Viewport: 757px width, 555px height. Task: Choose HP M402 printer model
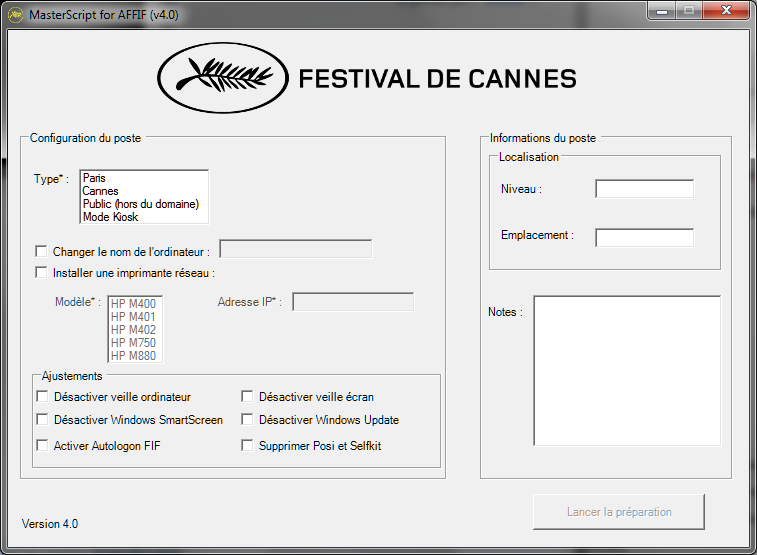coord(135,330)
